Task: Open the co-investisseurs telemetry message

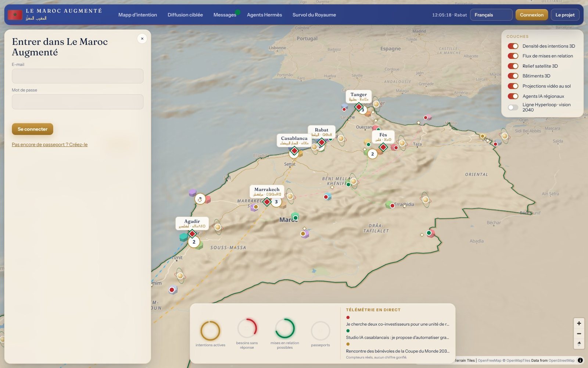Action: point(397,324)
